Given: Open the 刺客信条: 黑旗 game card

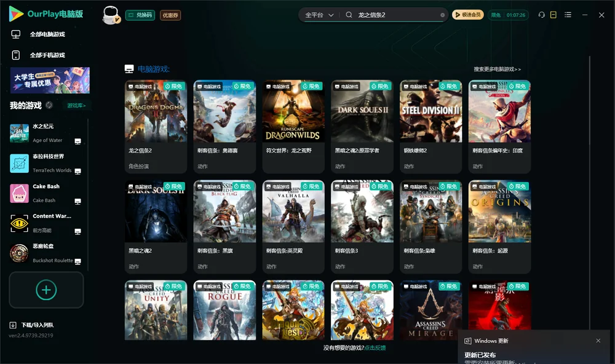Looking at the screenshot, I should tap(224, 227).
